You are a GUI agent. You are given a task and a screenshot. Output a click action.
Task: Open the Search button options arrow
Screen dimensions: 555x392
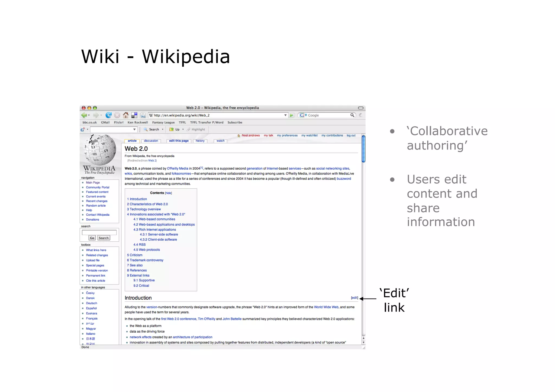click(163, 129)
